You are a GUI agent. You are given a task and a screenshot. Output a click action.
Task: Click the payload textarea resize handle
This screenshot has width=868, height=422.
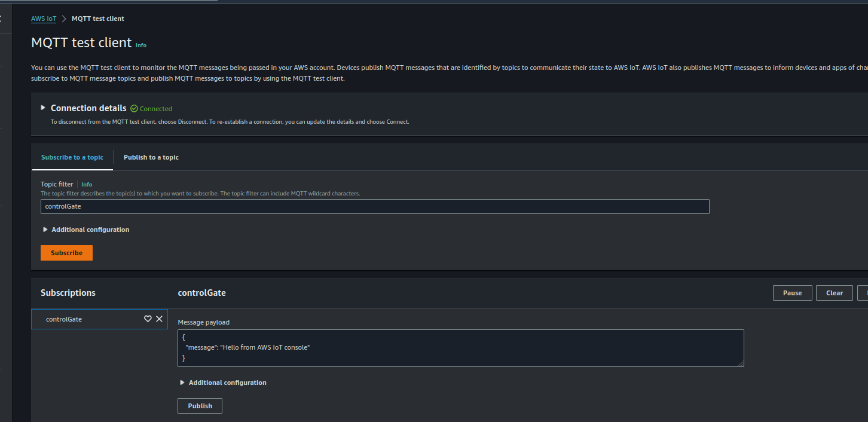pyautogui.click(x=741, y=363)
